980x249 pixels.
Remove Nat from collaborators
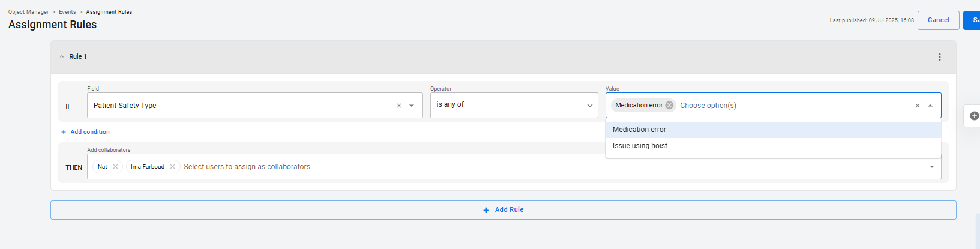pyautogui.click(x=115, y=167)
